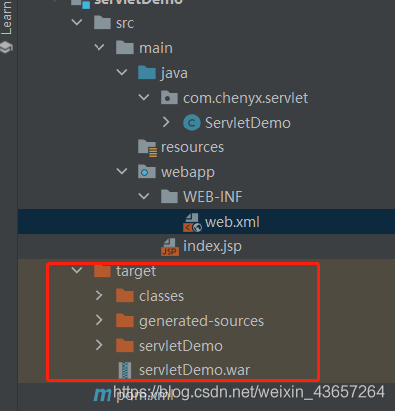
Task: Click the blue java source folder icon
Action: coord(147,73)
